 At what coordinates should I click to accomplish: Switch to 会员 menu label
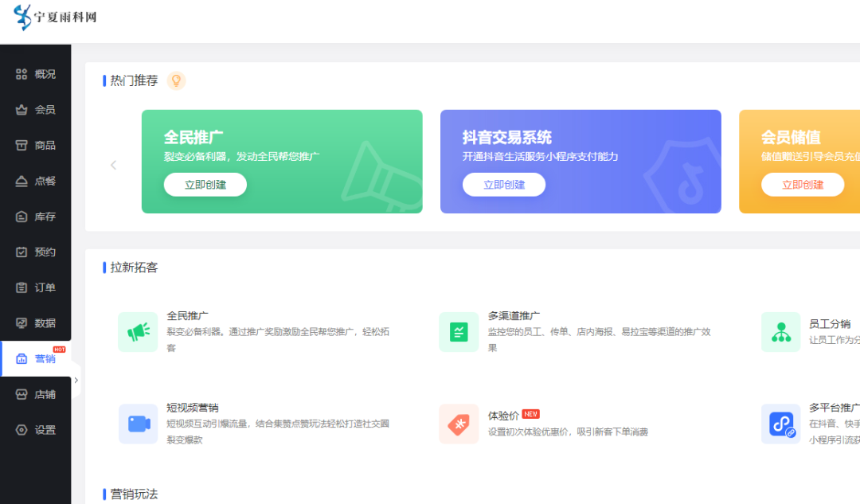(x=45, y=110)
